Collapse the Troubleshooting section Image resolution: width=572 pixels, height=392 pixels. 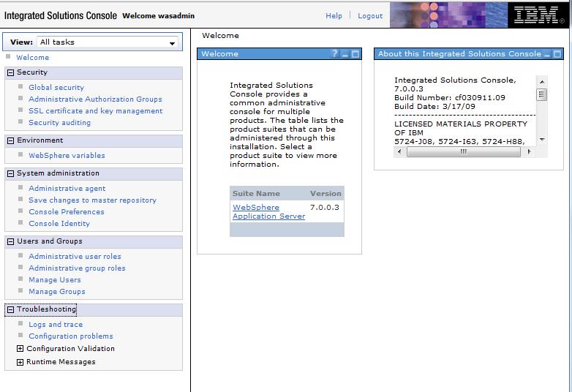[10, 309]
